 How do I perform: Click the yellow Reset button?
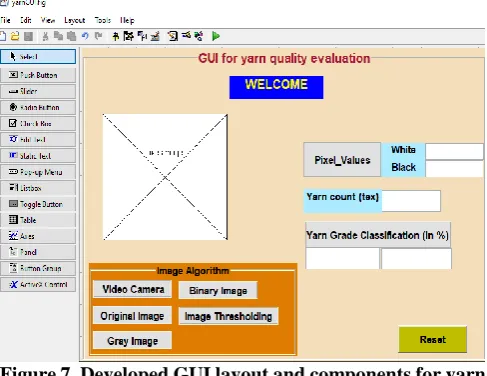[x=433, y=339]
